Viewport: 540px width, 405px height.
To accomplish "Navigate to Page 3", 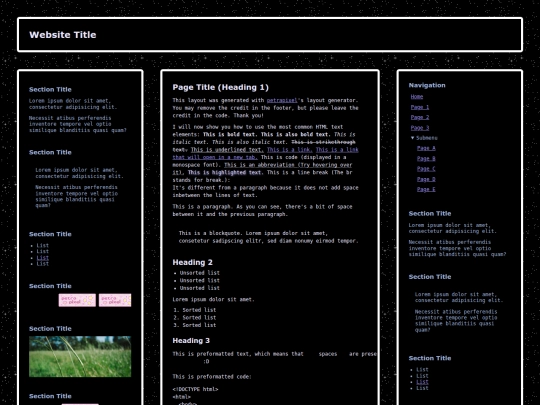I will [420, 128].
